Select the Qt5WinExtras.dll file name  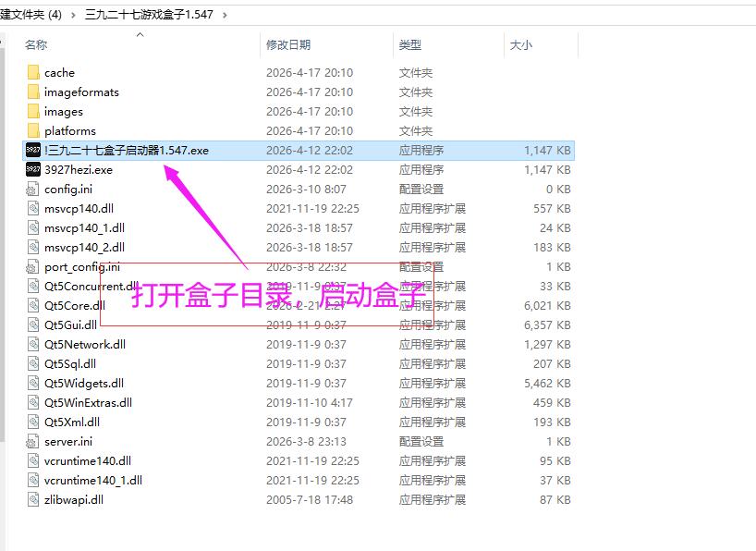[88, 402]
